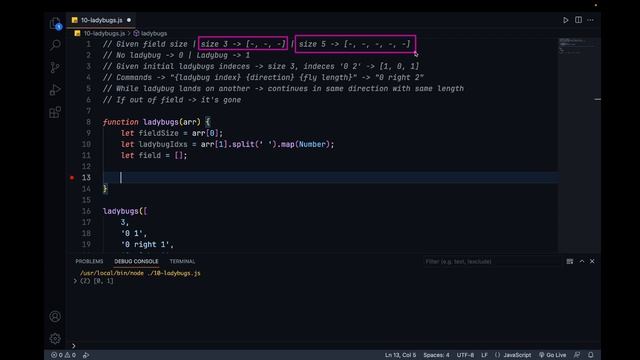Change the LF end of line sequence

click(x=484, y=355)
